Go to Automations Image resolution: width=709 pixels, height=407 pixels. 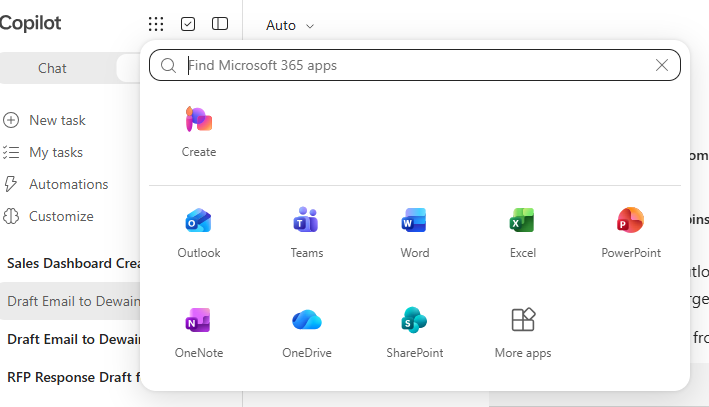pyautogui.click(x=56, y=185)
